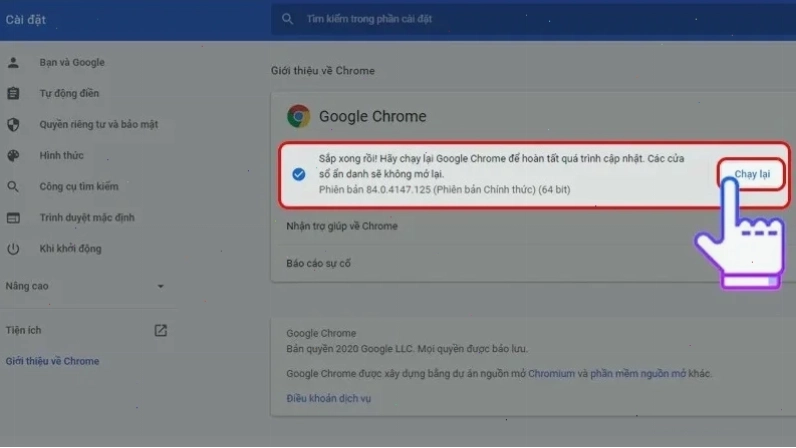Viewport: 796px width, 448px height.
Task: Click the magnifier icon beside Công cụ tìm kiếm
Action: click(x=13, y=186)
